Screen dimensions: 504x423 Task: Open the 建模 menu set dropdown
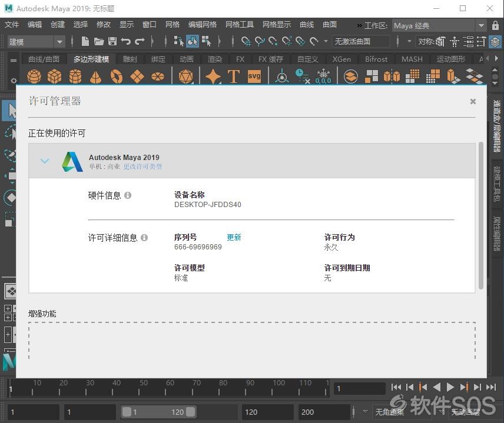[36, 42]
